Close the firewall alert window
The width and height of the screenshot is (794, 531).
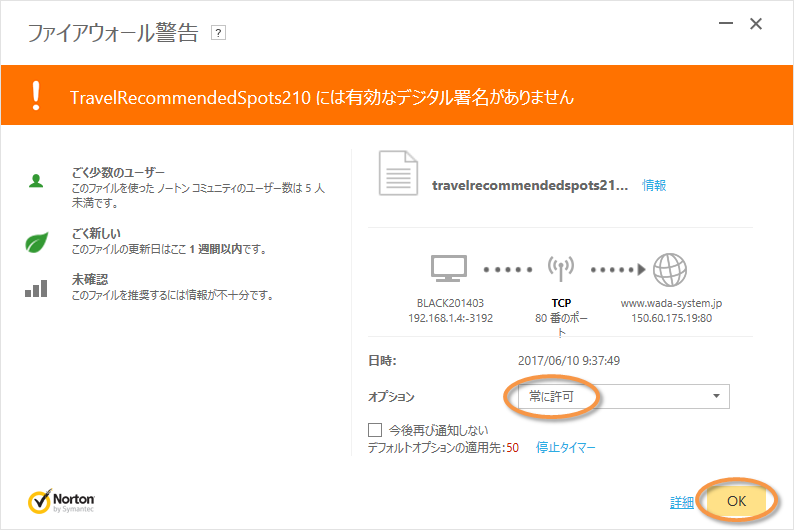pos(756,24)
